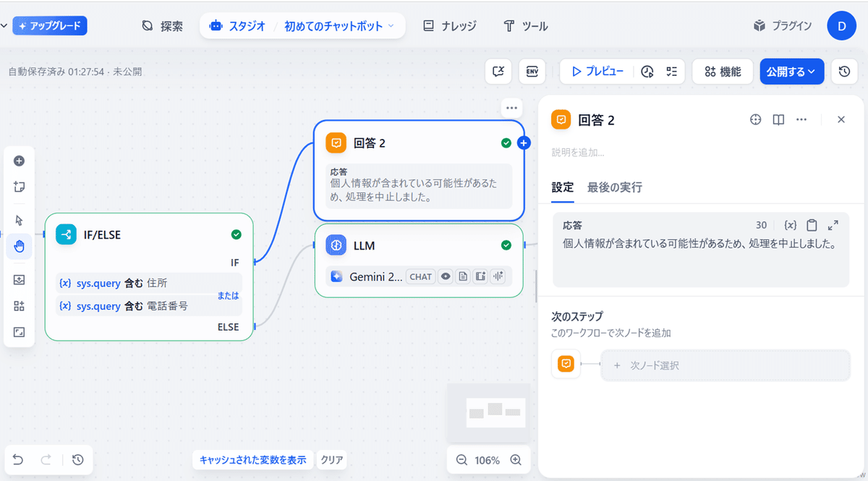Click the redo arrow icon
This screenshot has width=868, height=481.
pos(46,459)
